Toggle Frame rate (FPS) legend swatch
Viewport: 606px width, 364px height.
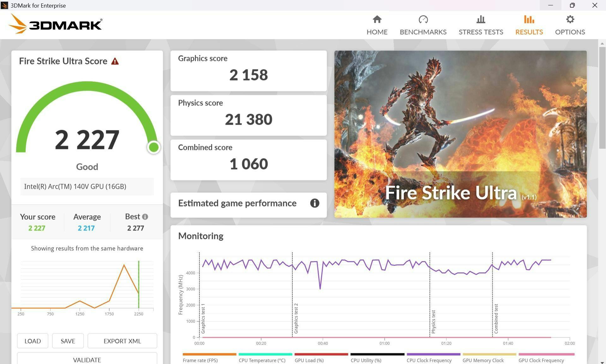point(209,354)
